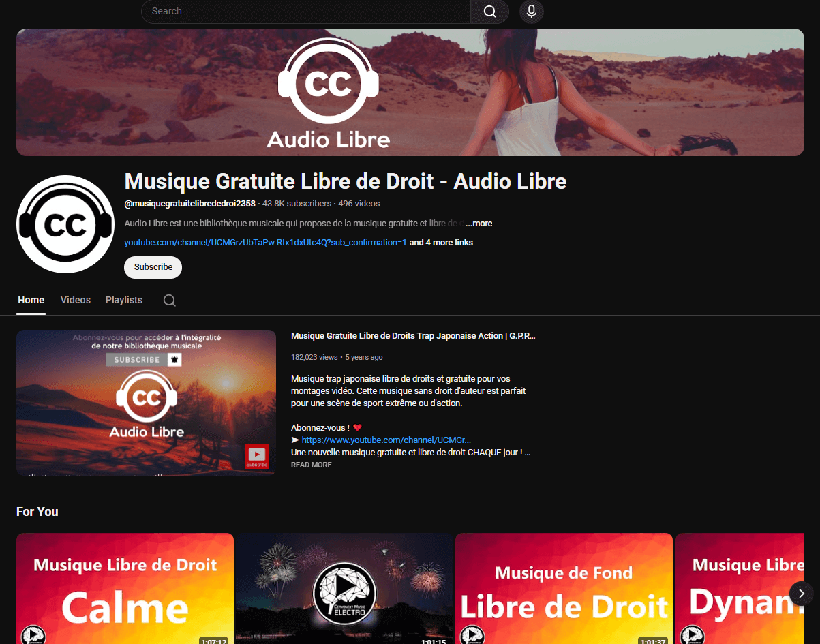This screenshot has width=820, height=644.
Task: Open the channel search magnifier icon
Action: click(170, 301)
